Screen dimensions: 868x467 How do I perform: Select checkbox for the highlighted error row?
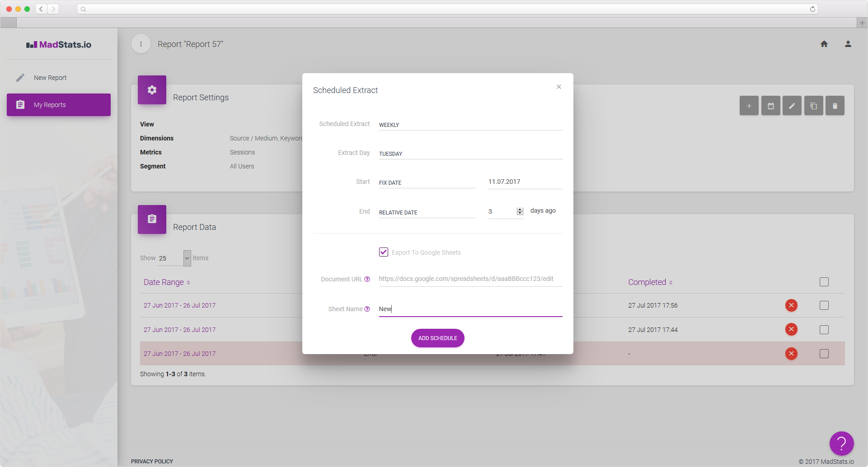(x=824, y=354)
